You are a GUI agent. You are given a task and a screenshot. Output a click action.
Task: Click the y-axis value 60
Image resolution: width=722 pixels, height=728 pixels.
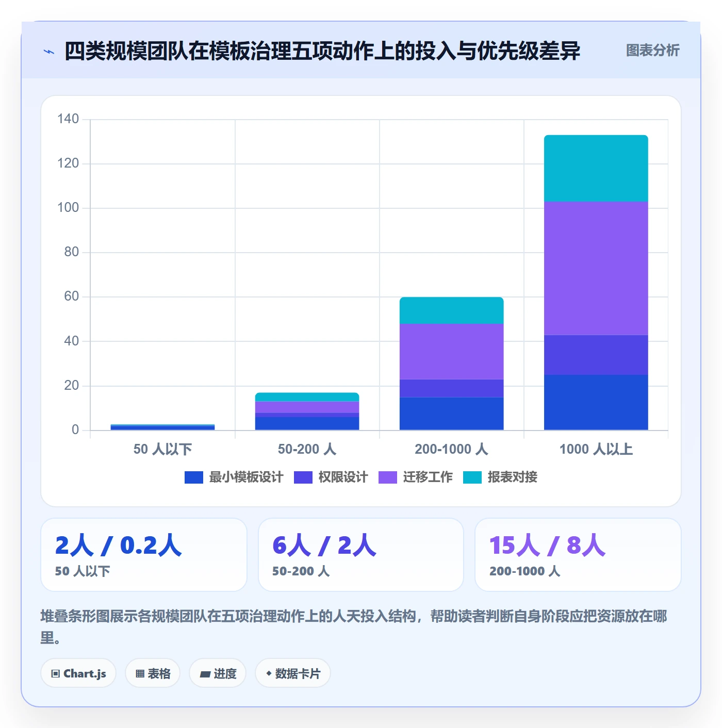[x=72, y=296]
